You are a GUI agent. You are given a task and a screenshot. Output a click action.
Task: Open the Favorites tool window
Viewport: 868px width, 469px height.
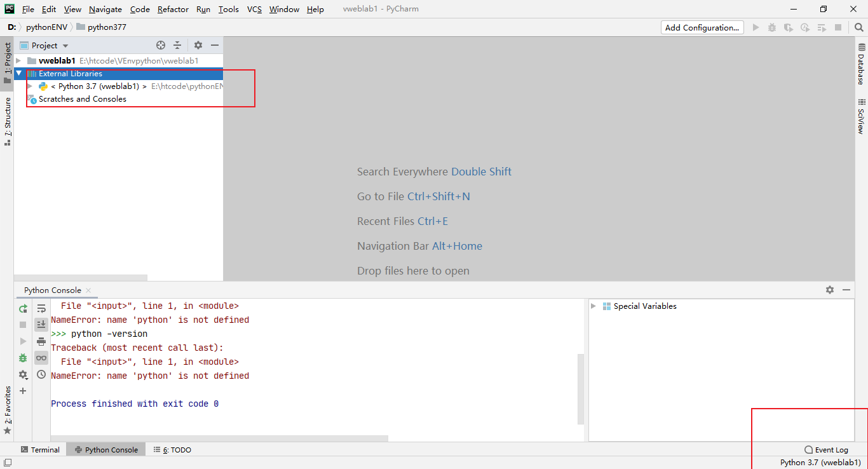[7, 410]
